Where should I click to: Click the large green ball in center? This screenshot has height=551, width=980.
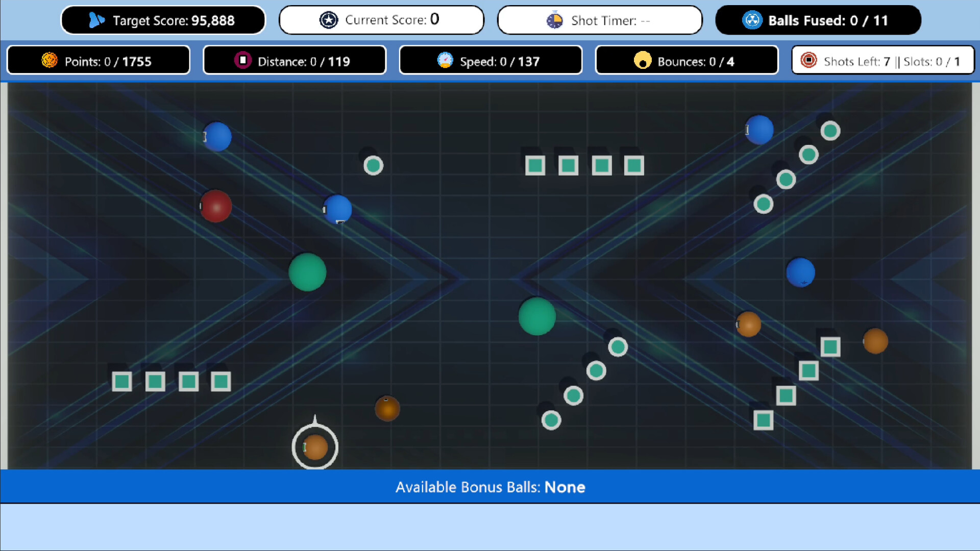click(537, 317)
